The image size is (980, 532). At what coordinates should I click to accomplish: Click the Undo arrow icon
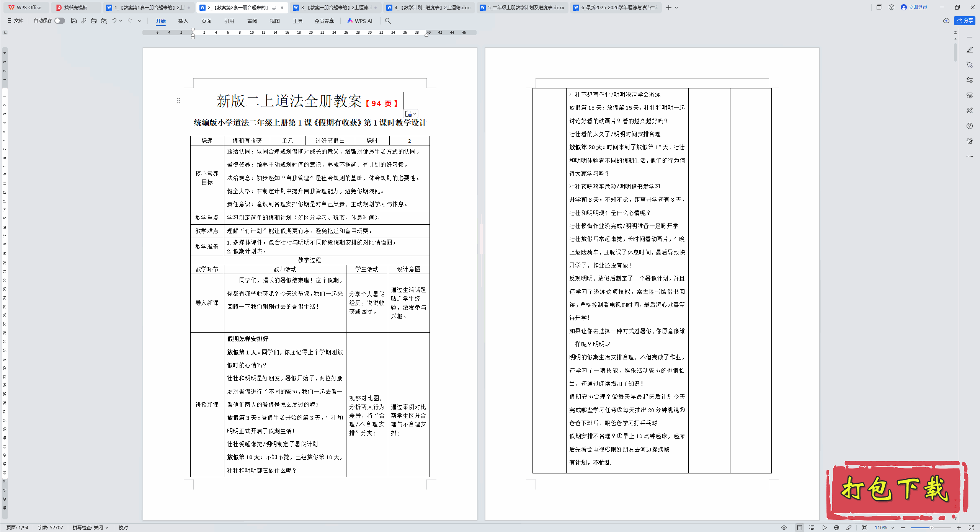click(x=114, y=21)
